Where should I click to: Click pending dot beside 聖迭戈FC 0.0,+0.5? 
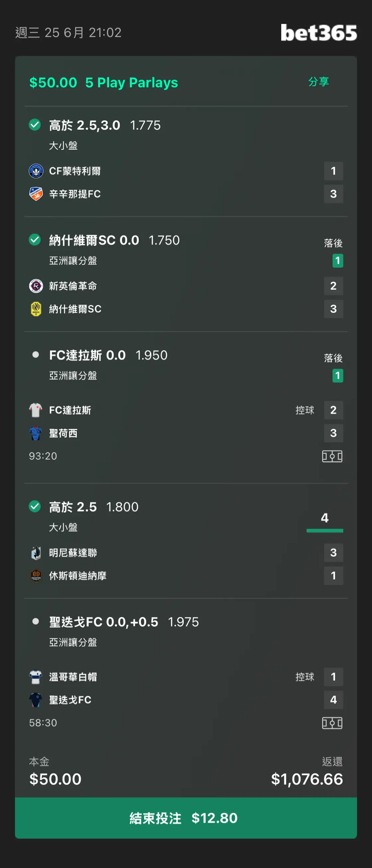pos(35,621)
